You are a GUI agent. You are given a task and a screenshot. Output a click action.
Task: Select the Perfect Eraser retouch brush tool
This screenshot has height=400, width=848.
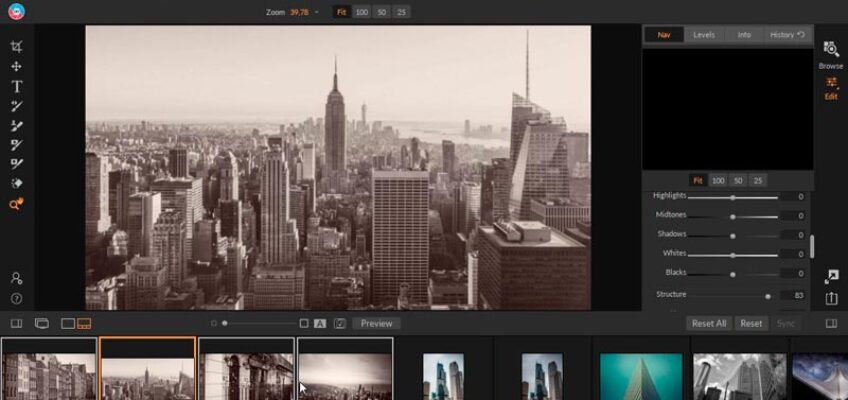coord(17,125)
